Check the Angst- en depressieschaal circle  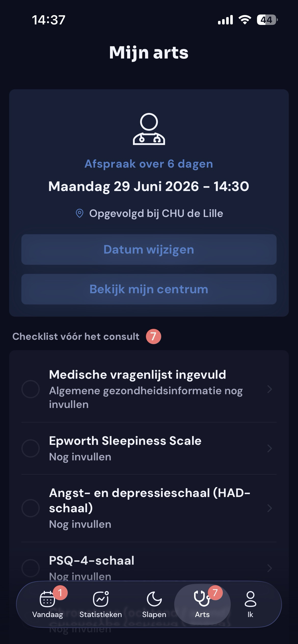[x=31, y=508]
